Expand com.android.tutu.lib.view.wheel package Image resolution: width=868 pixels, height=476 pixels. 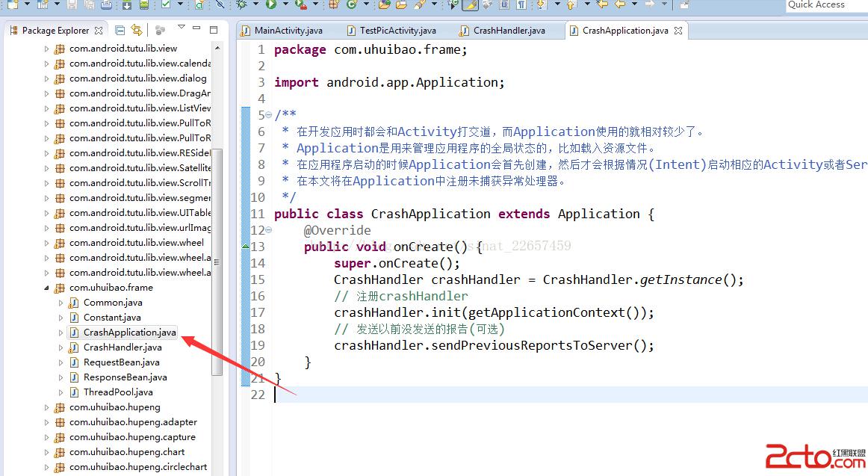[46, 243]
